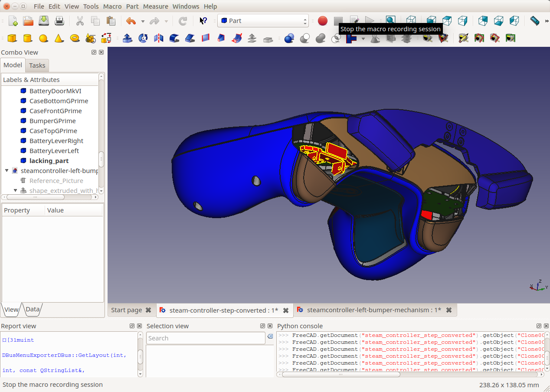
Task: Click the boolean Cut icon
Action: (x=305, y=38)
